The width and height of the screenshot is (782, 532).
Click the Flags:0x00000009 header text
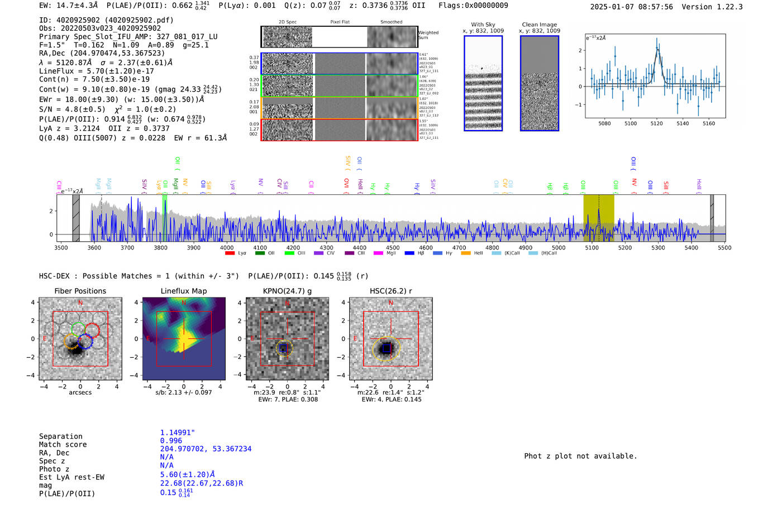[473, 6]
